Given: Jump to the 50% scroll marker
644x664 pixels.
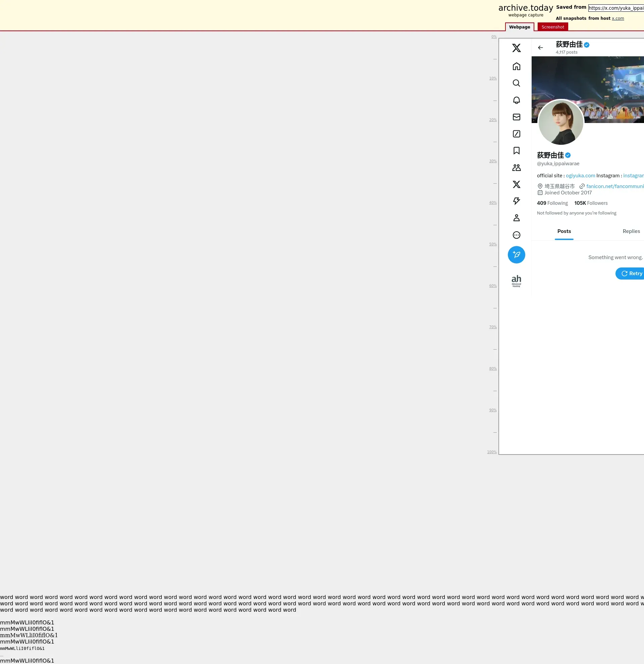Looking at the screenshot, I should 492,244.
